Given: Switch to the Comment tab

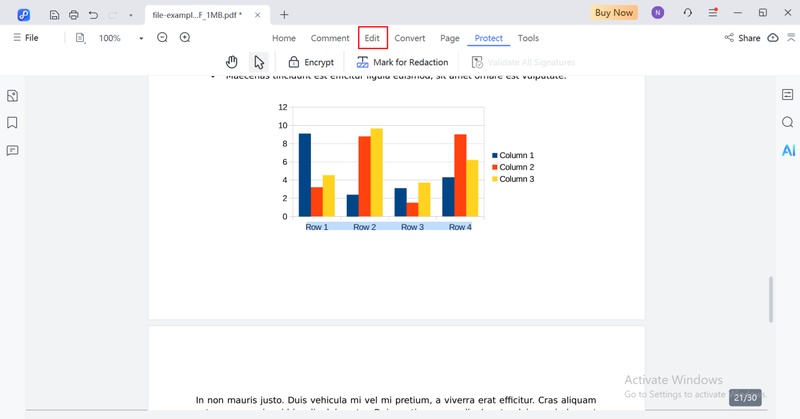Looking at the screenshot, I should tap(330, 38).
